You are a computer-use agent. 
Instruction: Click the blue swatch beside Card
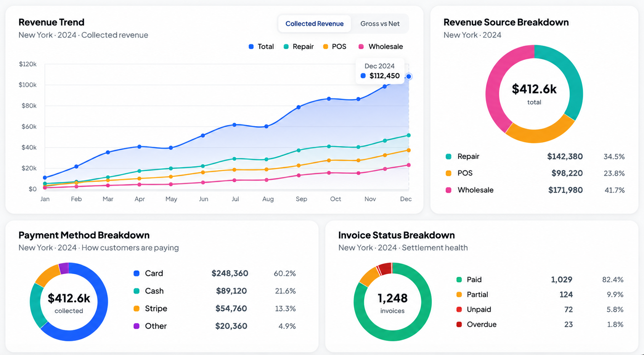(137, 273)
